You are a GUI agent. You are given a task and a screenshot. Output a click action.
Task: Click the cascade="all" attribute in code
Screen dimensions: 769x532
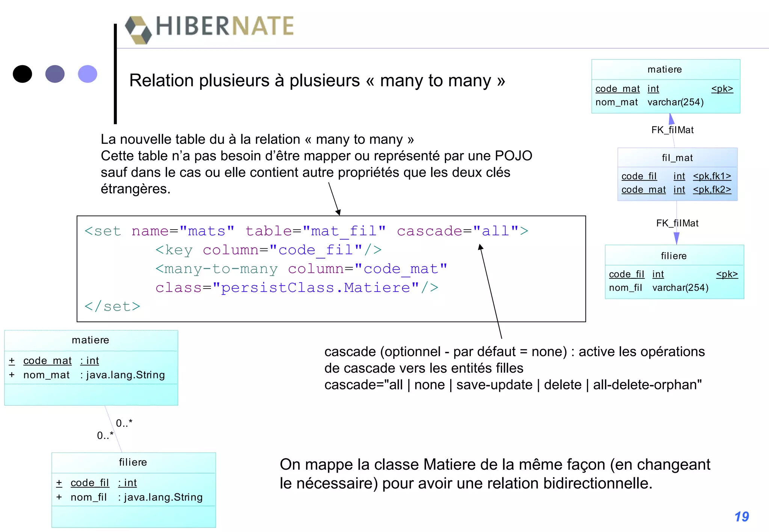(x=458, y=231)
